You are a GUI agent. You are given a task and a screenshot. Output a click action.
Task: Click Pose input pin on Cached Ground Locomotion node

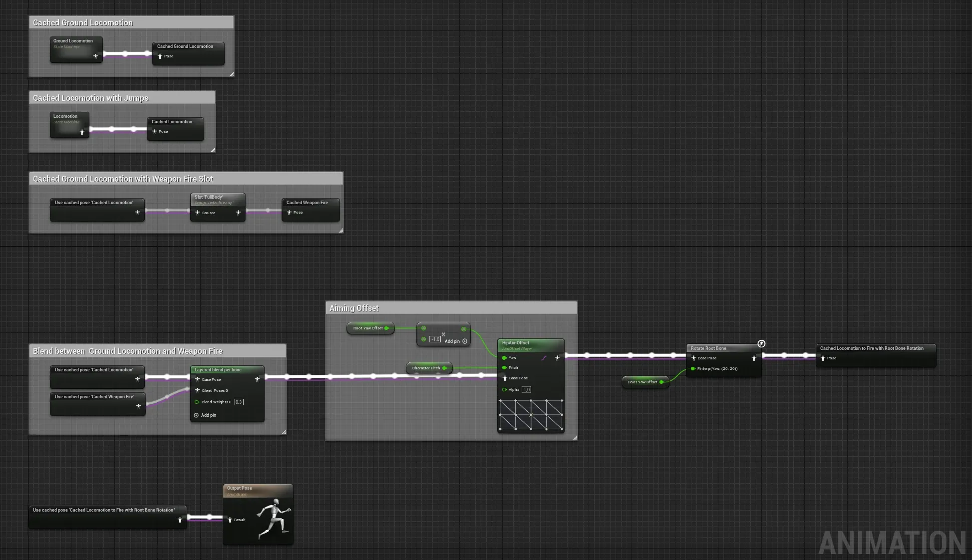pos(160,56)
